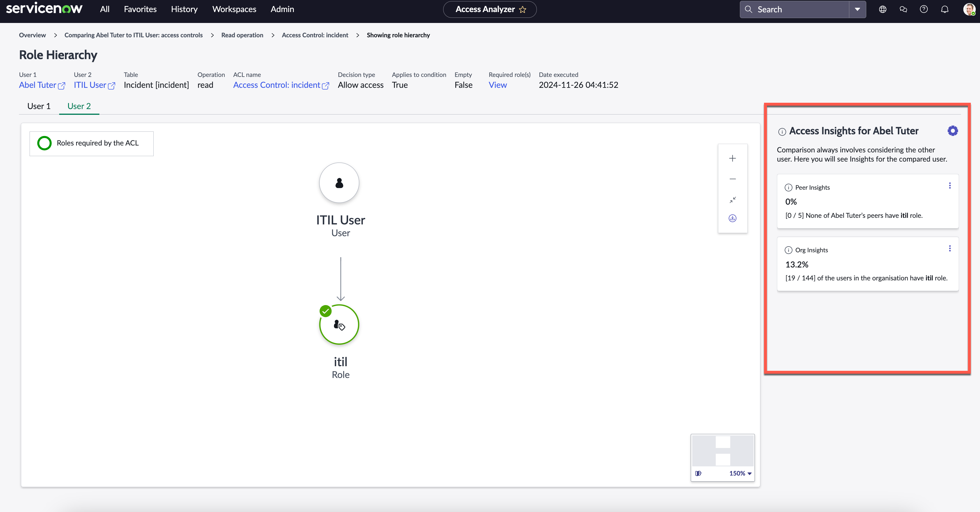Click the 'read' operation value
This screenshot has width=980, height=512.
pos(205,85)
